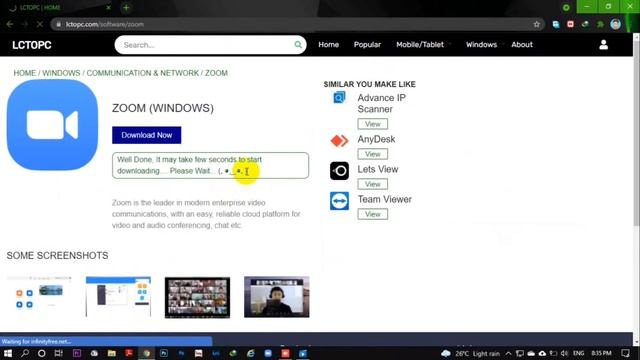640x360 pixels.
Task: Click the Download Now button
Action: [147, 135]
